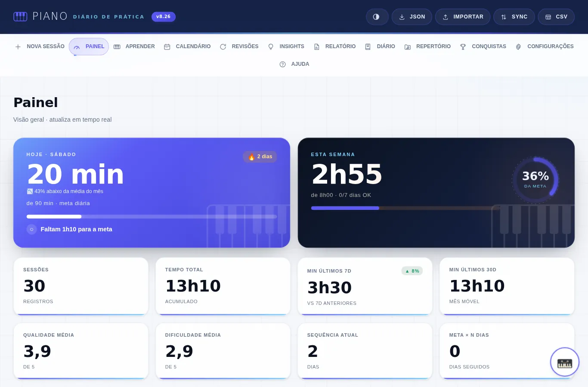Screen dimensions: 588x387
Task: Click the Importar button
Action: 463,17
